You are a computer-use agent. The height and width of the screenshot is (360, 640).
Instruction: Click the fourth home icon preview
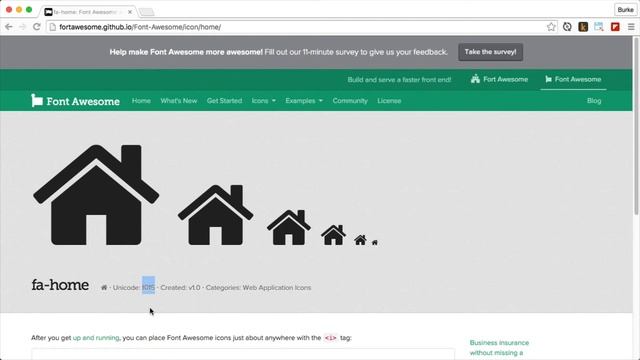click(333, 235)
